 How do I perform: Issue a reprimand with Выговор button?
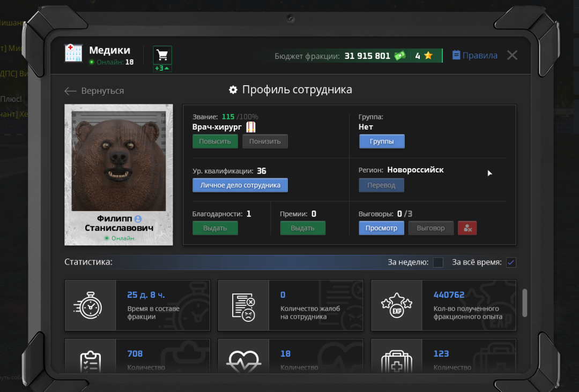tap(430, 228)
